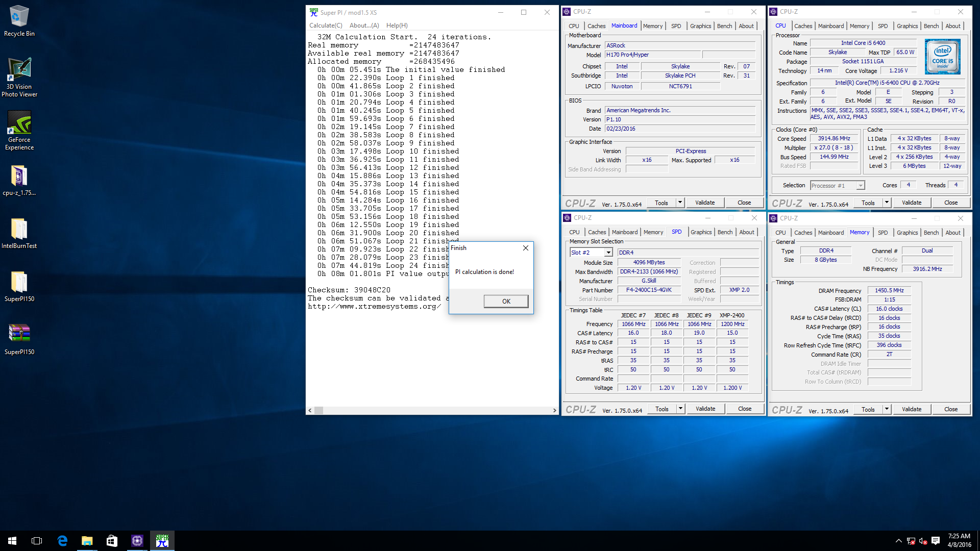
Task: Open network status tray icon
Action: [x=911, y=541]
